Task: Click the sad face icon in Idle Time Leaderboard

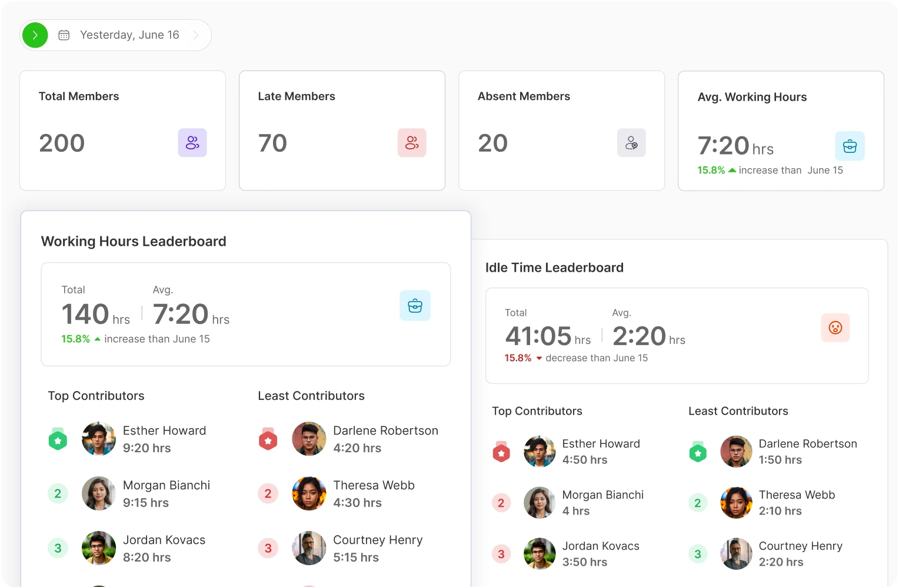Action: (x=835, y=328)
